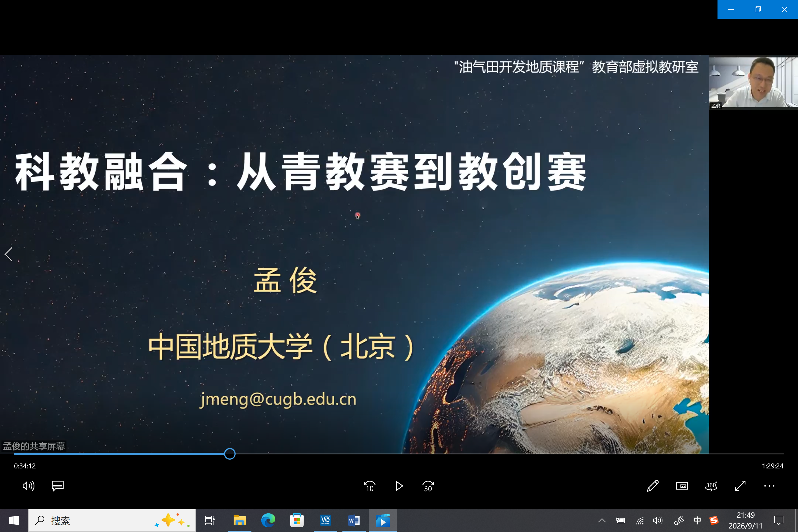Open the Windows Start menu

(14, 520)
